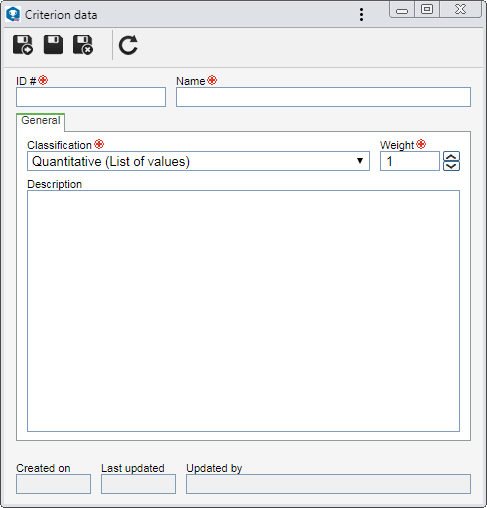Click the Last updated field

coord(138,484)
